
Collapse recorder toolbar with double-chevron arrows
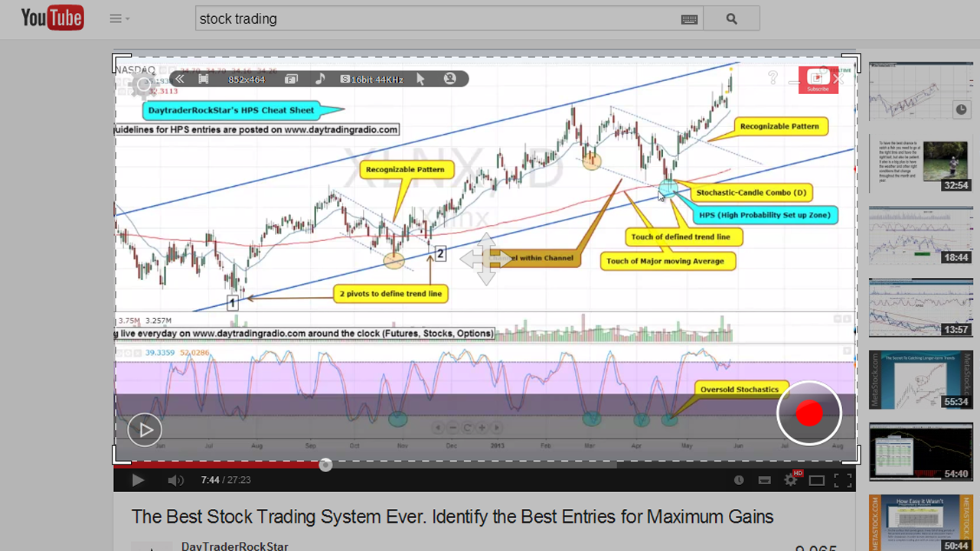tap(179, 79)
